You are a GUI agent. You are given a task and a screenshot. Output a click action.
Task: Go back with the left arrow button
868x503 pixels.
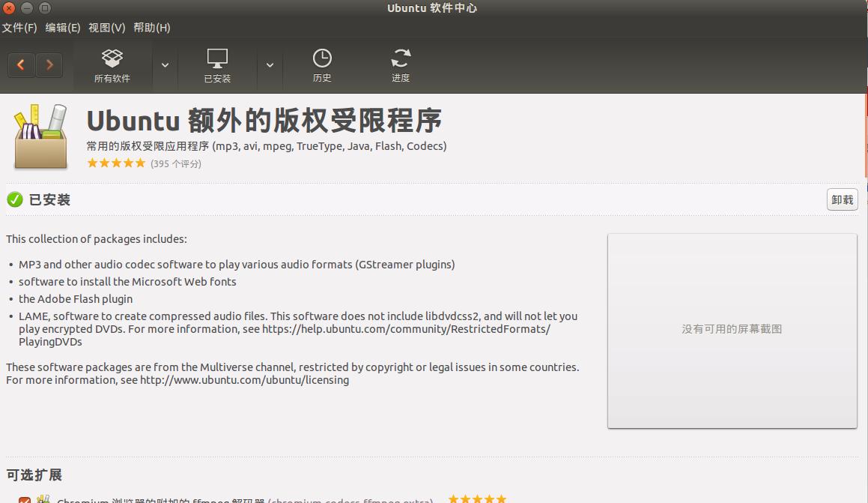coord(21,65)
